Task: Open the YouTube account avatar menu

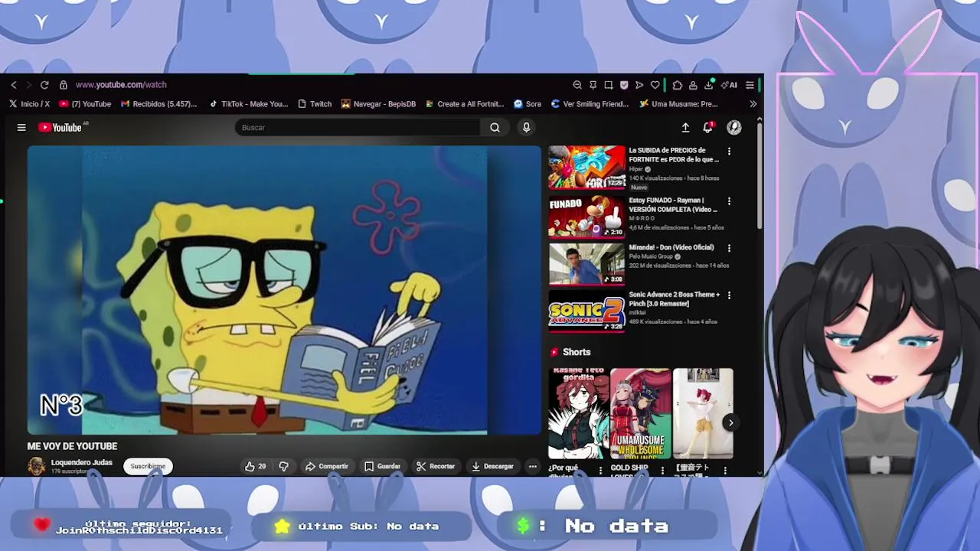Action: click(733, 128)
